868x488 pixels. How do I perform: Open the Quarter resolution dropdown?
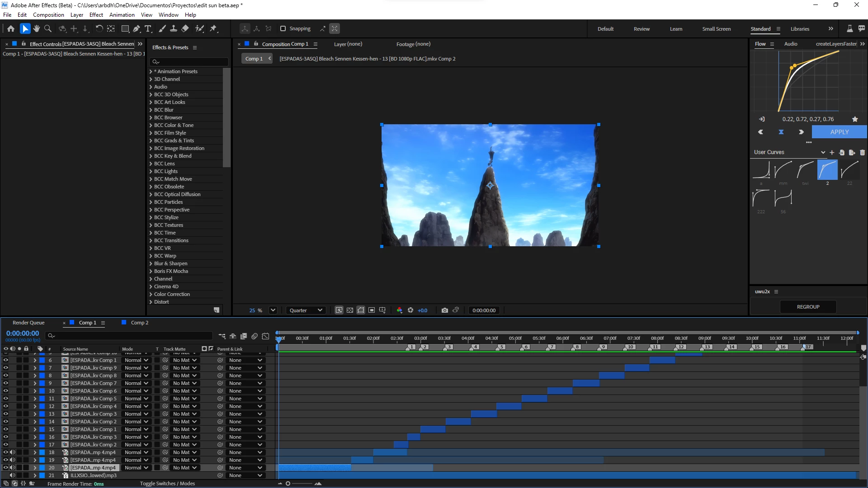306,310
